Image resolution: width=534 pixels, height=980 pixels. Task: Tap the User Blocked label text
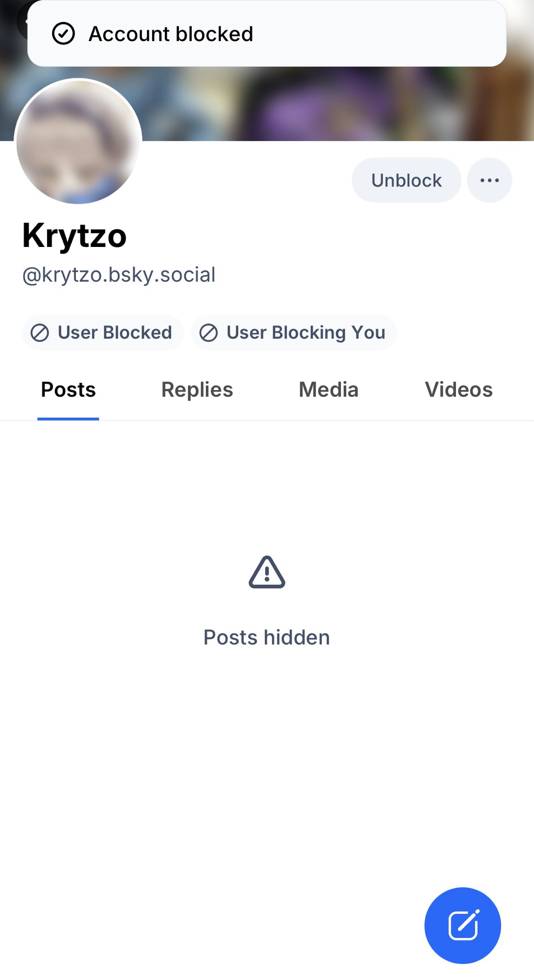(115, 333)
